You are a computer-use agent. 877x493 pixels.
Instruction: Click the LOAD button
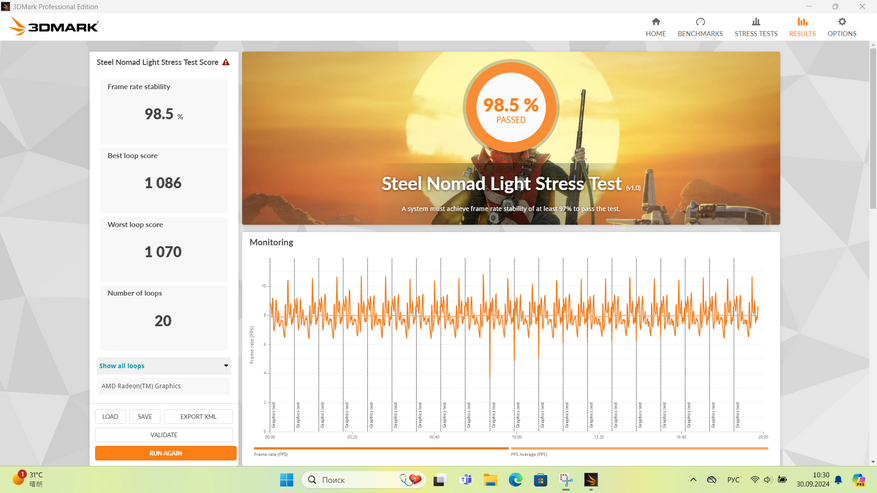pos(110,416)
